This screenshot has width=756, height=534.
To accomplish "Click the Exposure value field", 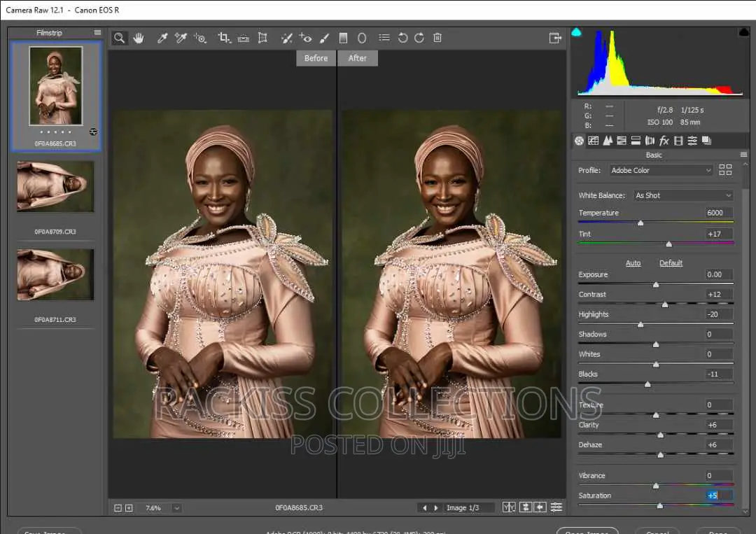I will (718, 275).
